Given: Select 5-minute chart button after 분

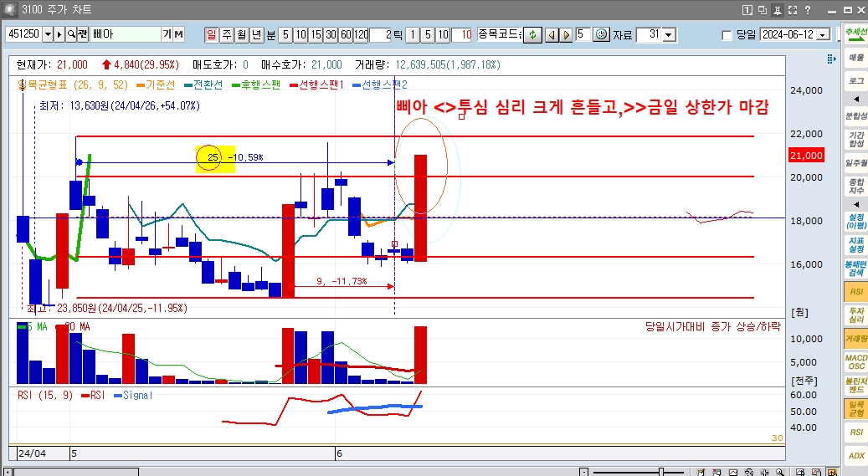Looking at the screenshot, I should point(285,35).
